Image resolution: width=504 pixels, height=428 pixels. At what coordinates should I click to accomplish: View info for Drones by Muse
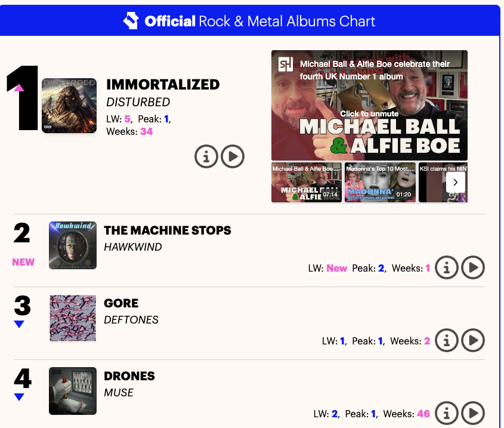(446, 412)
